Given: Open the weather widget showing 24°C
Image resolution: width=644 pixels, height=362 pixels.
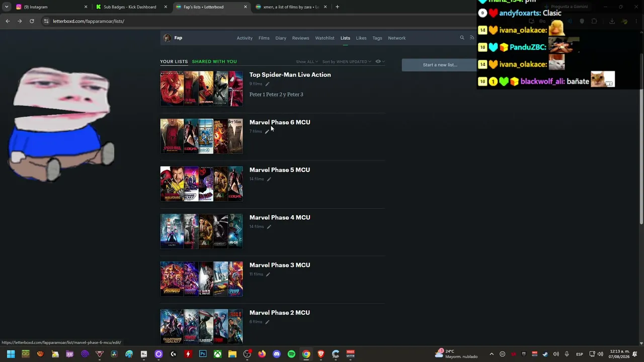Looking at the screenshot, I should (x=457, y=354).
